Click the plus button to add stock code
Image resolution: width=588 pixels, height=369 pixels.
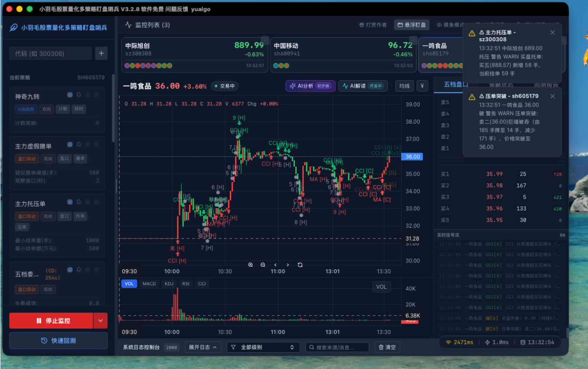pos(101,53)
